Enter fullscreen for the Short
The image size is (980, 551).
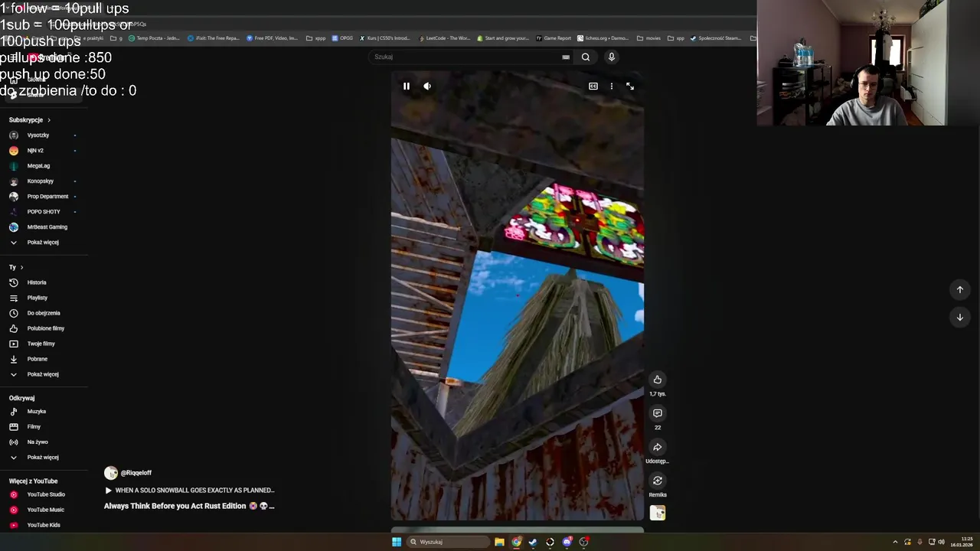point(630,86)
